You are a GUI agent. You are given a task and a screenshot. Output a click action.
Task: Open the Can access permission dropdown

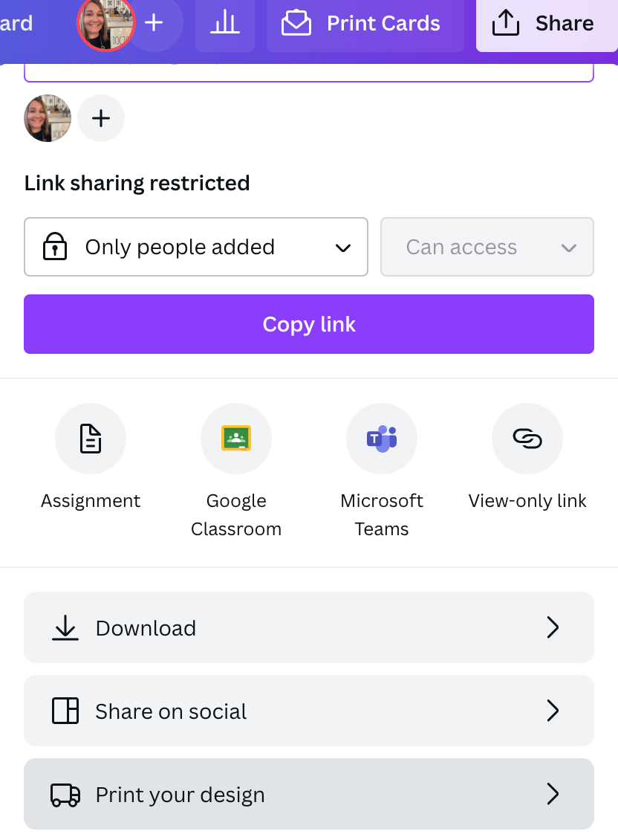pyautogui.click(x=487, y=247)
